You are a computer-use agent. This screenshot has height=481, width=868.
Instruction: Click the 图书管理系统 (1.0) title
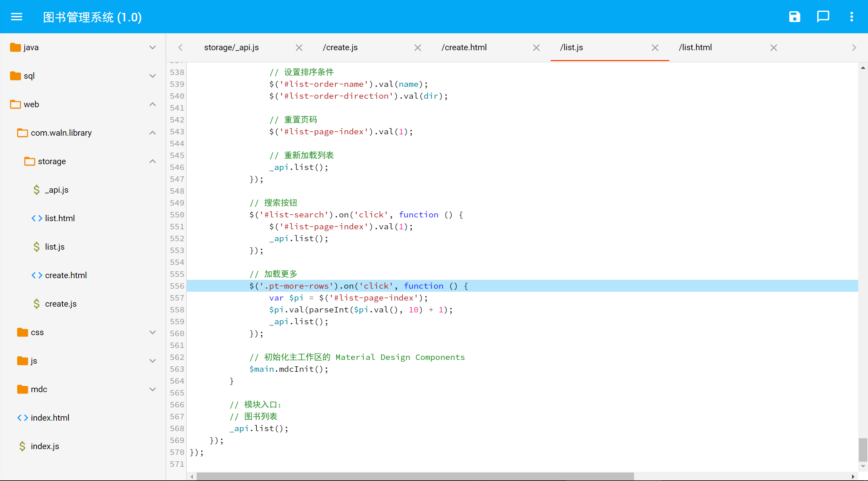(x=92, y=17)
